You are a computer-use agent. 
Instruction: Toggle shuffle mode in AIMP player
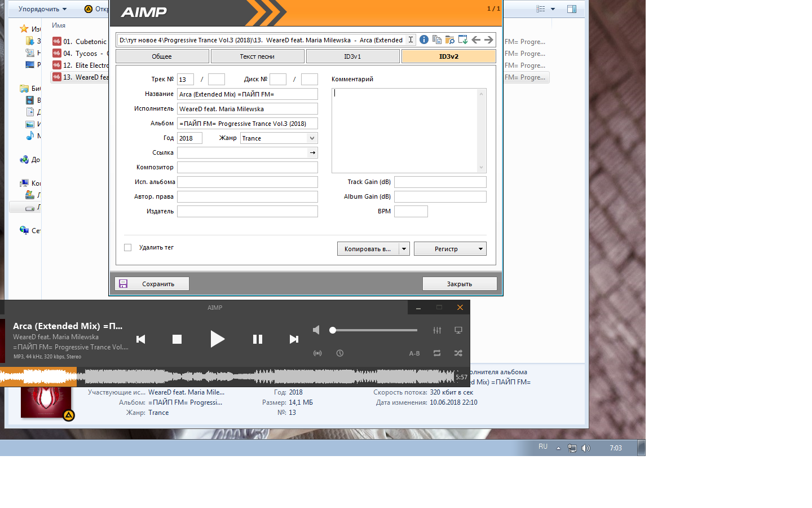click(x=458, y=353)
